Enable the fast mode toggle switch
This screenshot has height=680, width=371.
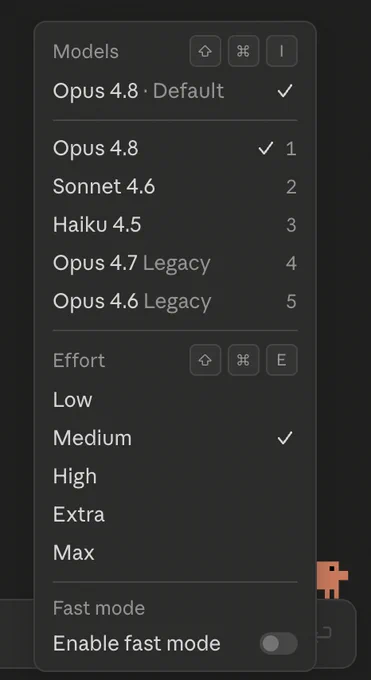(279, 644)
